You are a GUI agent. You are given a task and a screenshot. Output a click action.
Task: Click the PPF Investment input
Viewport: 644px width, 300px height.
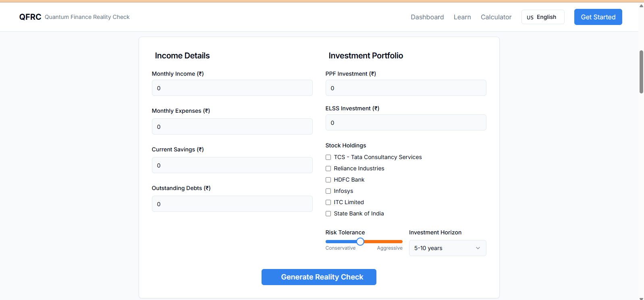click(x=406, y=88)
